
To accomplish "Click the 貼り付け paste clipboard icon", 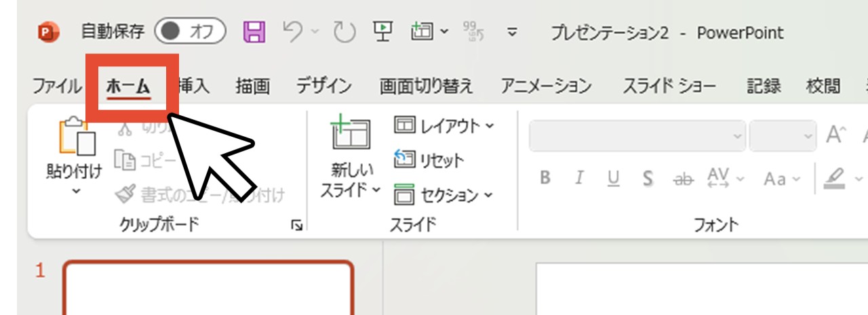I will click(x=76, y=135).
